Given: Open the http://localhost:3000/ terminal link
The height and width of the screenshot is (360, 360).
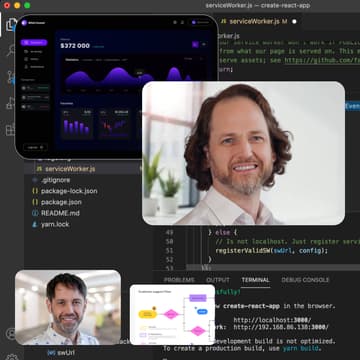Looking at the screenshot, I should coord(272,320).
